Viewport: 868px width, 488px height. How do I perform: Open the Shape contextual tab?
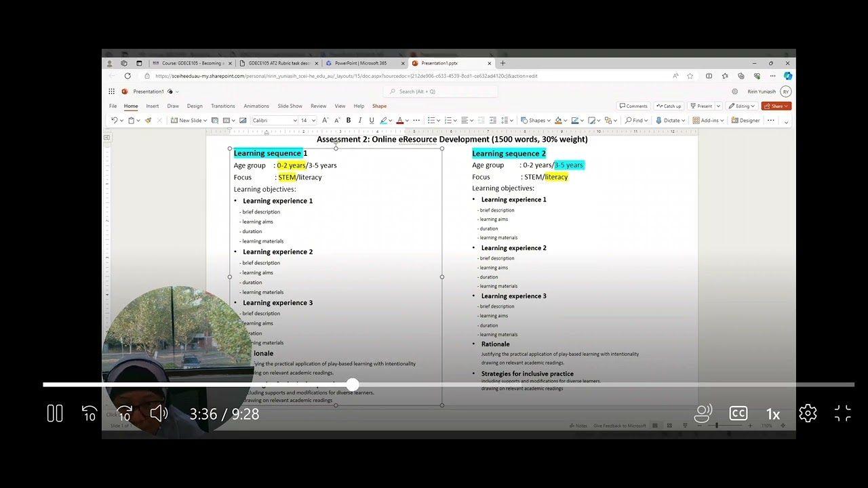379,106
